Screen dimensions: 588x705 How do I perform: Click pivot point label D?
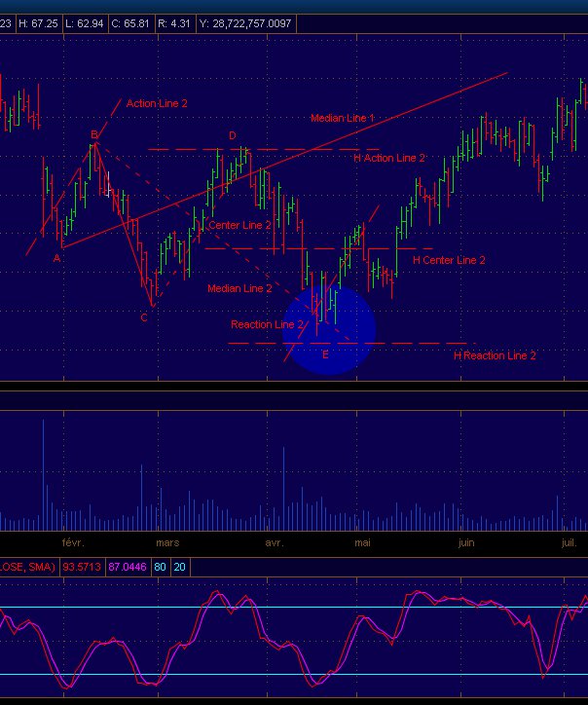pyautogui.click(x=232, y=135)
